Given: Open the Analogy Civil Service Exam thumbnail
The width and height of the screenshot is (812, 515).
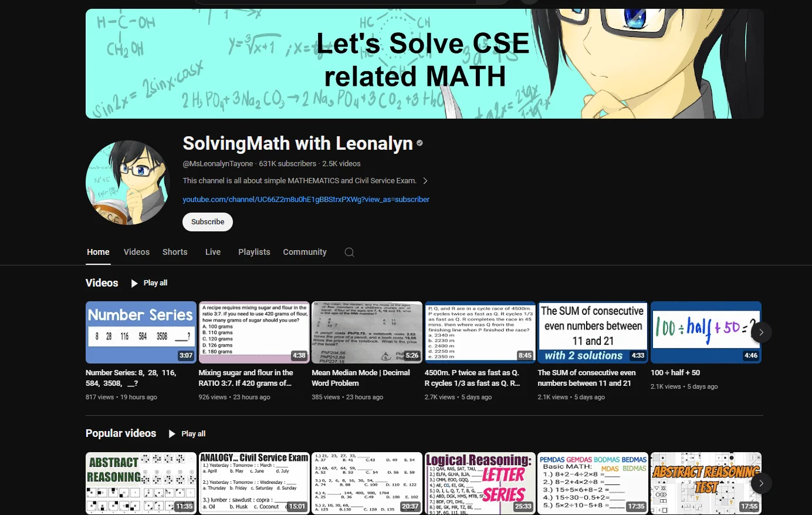Looking at the screenshot, I should [x=254, y=483].
